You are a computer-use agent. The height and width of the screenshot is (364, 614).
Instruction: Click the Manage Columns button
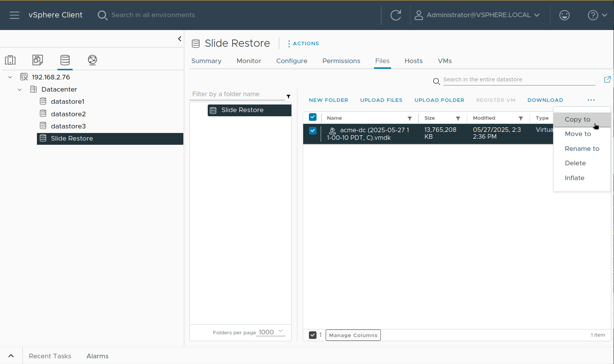353,335
